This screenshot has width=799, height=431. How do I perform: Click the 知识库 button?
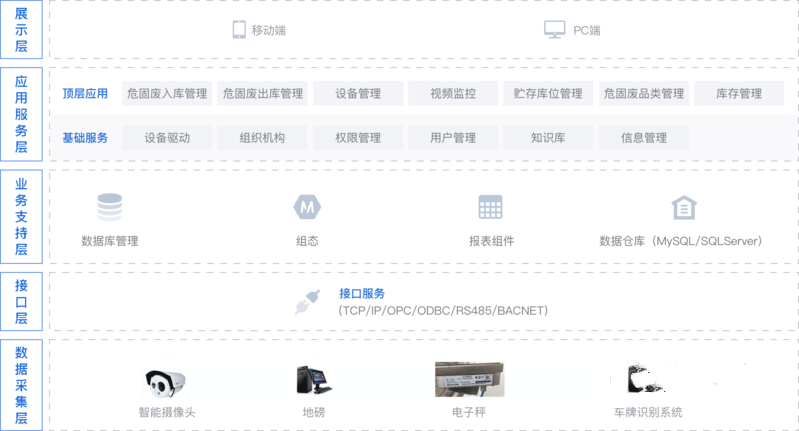pos(548,138)
